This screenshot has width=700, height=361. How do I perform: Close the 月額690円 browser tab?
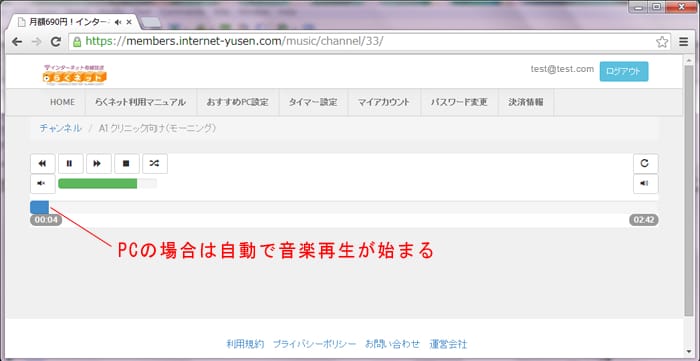pos(129,22)
